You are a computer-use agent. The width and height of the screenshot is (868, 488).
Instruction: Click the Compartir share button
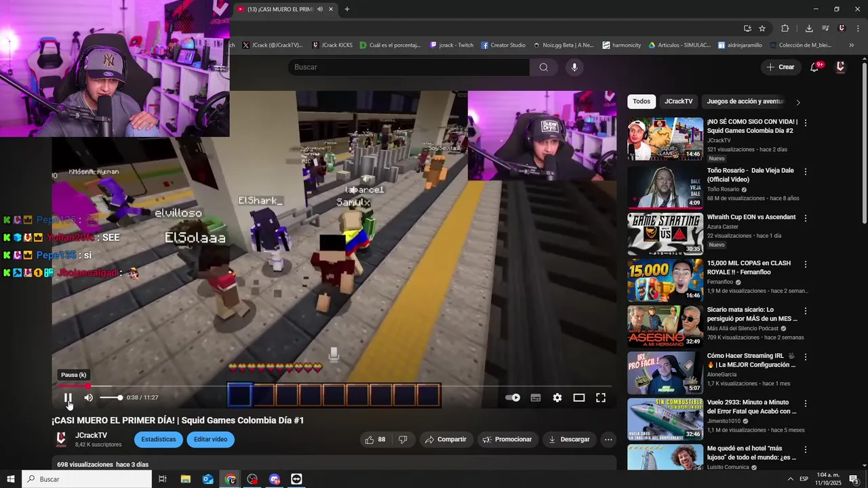click(x=446, y=439)
